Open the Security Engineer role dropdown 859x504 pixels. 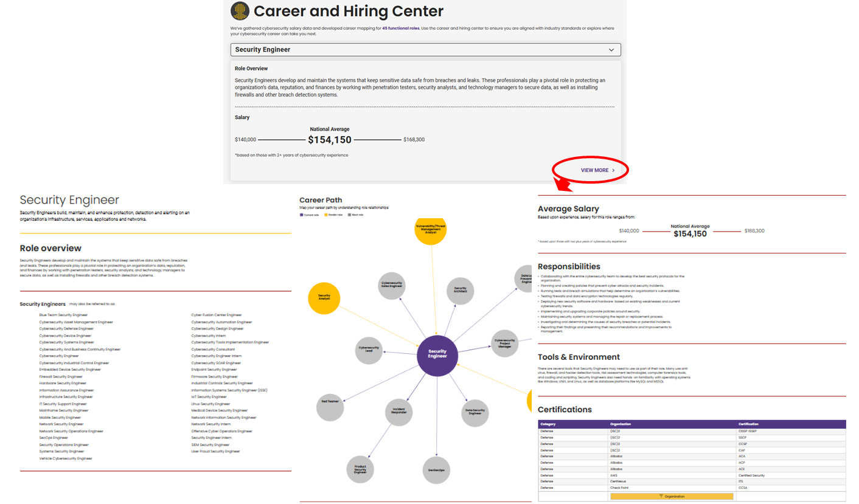425,50
